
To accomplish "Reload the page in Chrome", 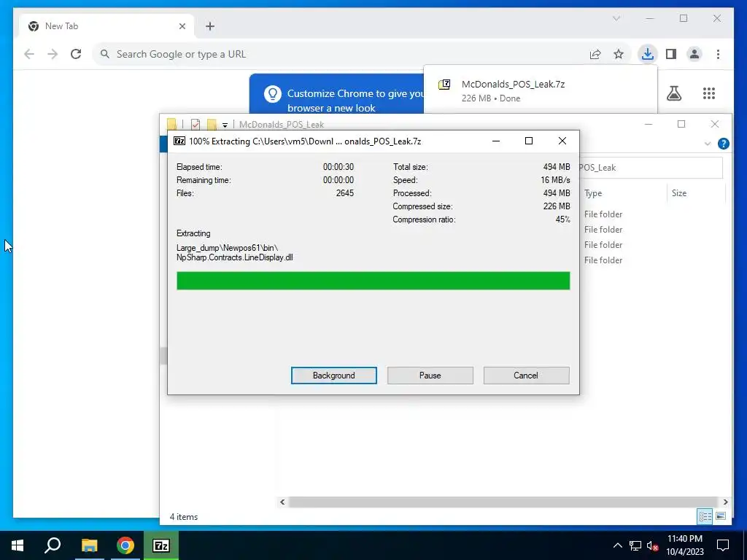I will (76, 54).
